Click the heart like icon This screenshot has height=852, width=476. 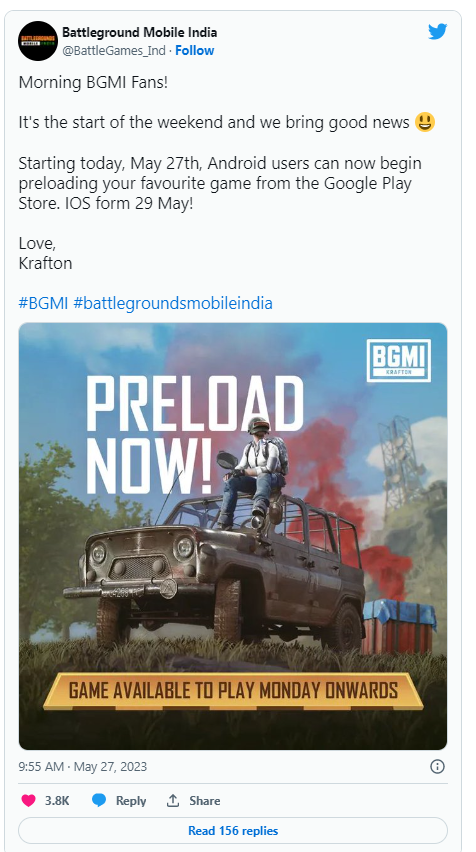pyautogui.click(x=28, y=800)
